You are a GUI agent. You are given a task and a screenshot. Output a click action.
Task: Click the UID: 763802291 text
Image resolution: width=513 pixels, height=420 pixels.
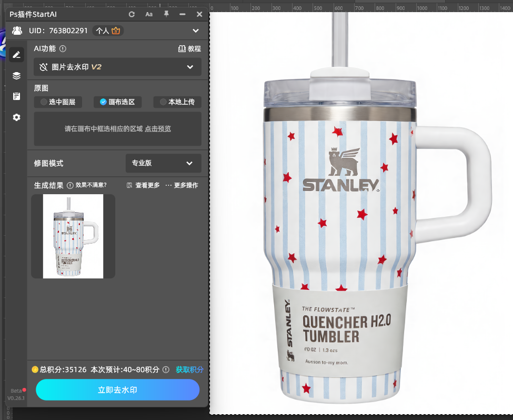click(58, 31)
